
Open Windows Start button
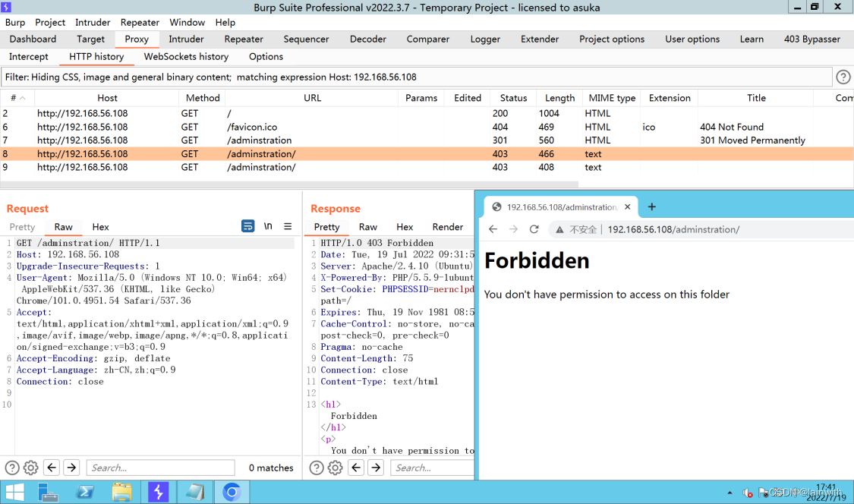click(14, 492)
